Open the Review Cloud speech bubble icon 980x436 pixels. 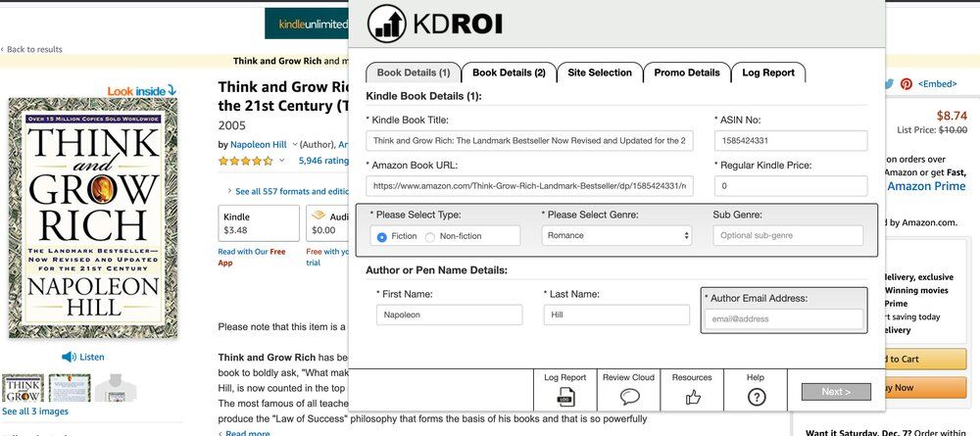629,397
